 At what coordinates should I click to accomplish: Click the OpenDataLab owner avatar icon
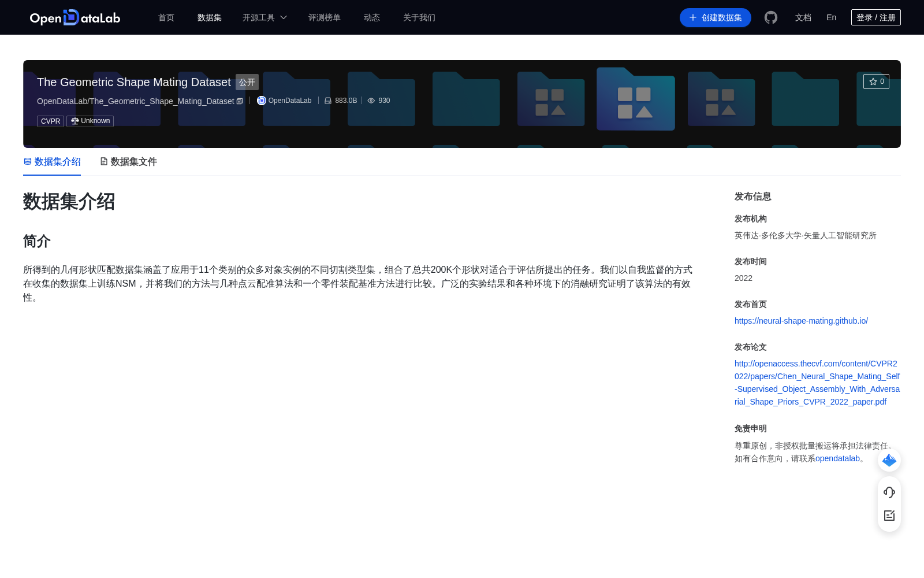pyautogui.click(x=262, y=101)
